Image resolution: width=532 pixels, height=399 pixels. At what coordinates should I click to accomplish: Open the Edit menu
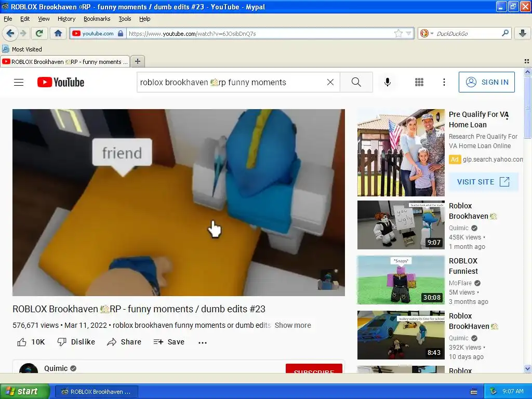point(25,19)
